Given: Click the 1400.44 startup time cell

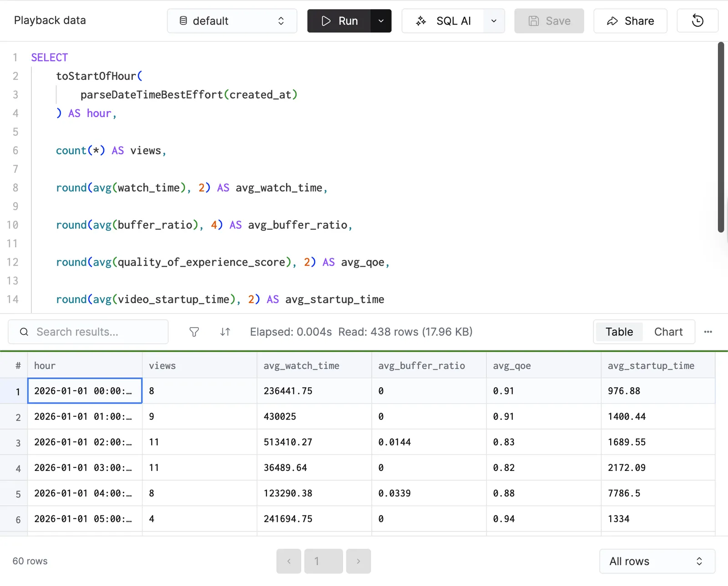Looking at the screenshot, I should point(658,417).
